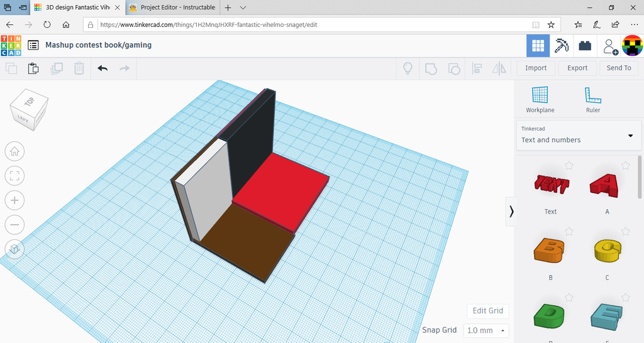Open the user profile avatar
Image resolution: width=644 pixels, height=343 pixels.
click(x=633, y=45)
